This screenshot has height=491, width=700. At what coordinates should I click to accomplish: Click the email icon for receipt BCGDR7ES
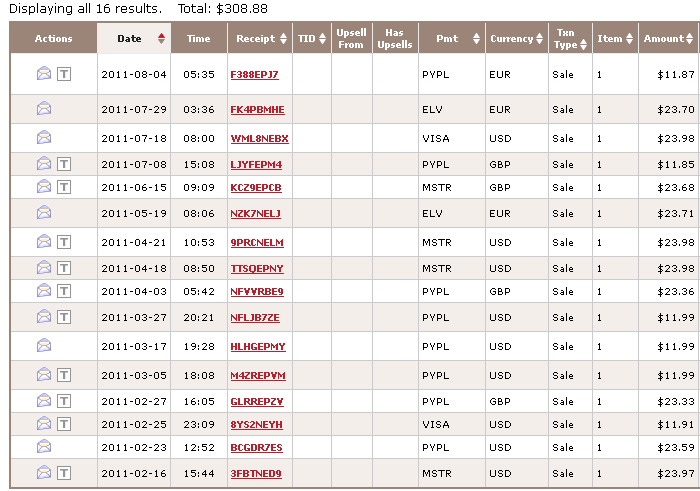tap(44, 446)
